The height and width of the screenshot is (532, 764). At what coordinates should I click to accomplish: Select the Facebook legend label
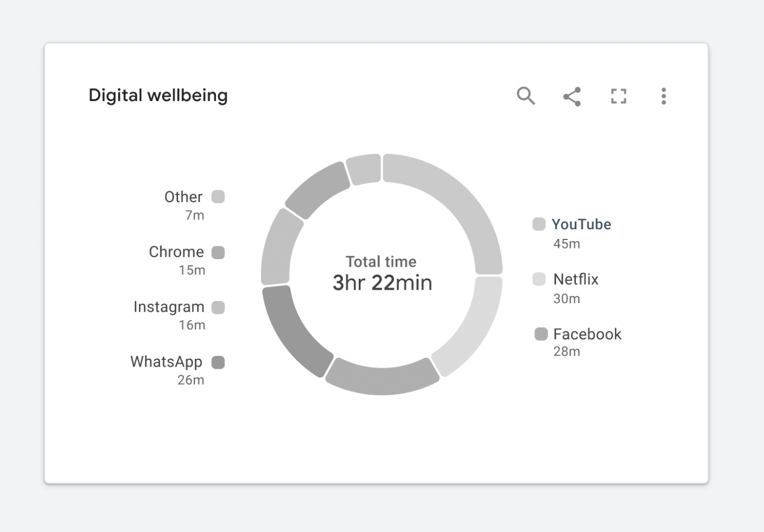coord(587,334)
